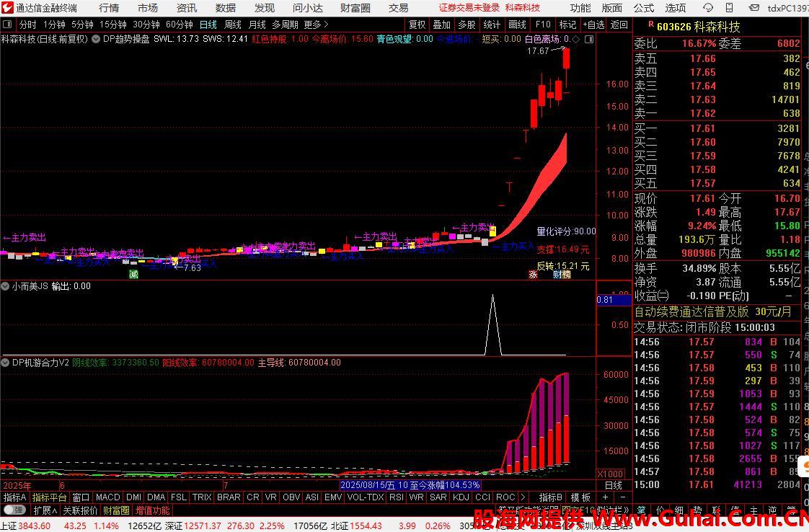Click the 返回 back button
Viewport: 809px width, 532px height.
619,25
